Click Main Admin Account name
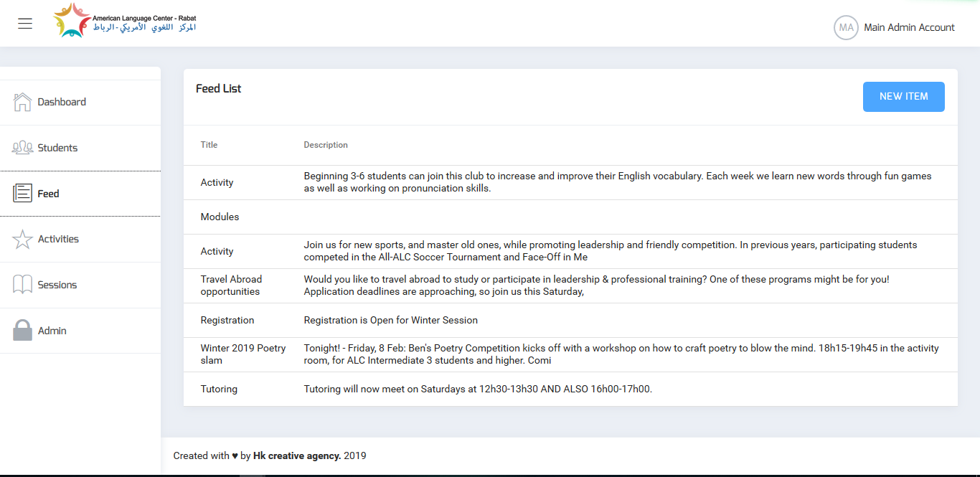 click(x=909, y=27)
